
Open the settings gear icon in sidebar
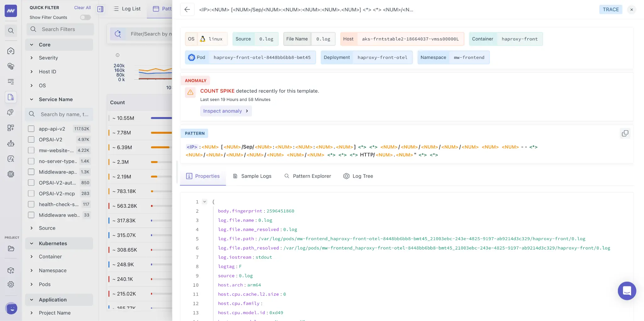coord(11,284)
